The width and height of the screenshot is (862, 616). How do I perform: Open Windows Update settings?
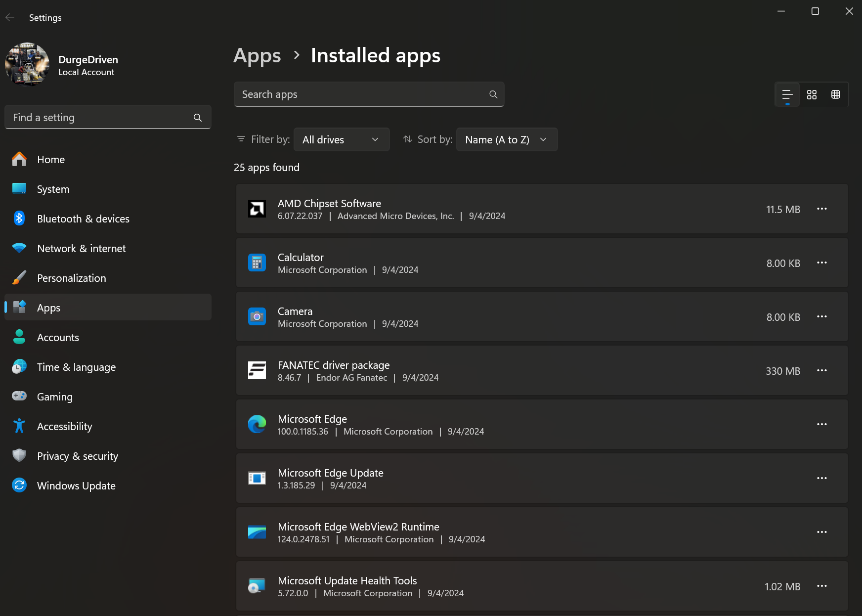(x=108, y=485)
